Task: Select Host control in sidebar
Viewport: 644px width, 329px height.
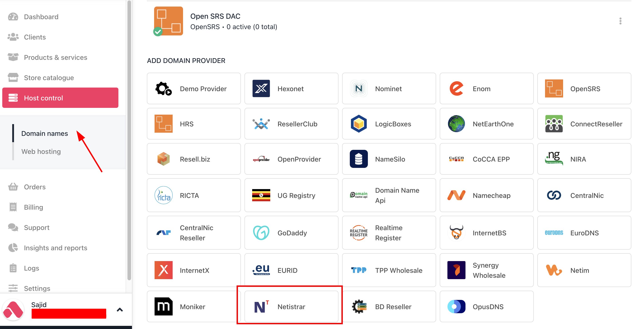Action: point(60,98)
